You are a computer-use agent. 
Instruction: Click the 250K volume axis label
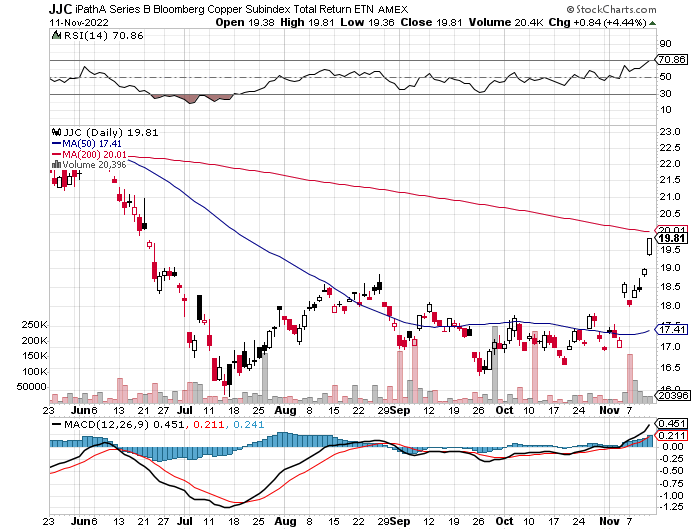tap(34, 325)
